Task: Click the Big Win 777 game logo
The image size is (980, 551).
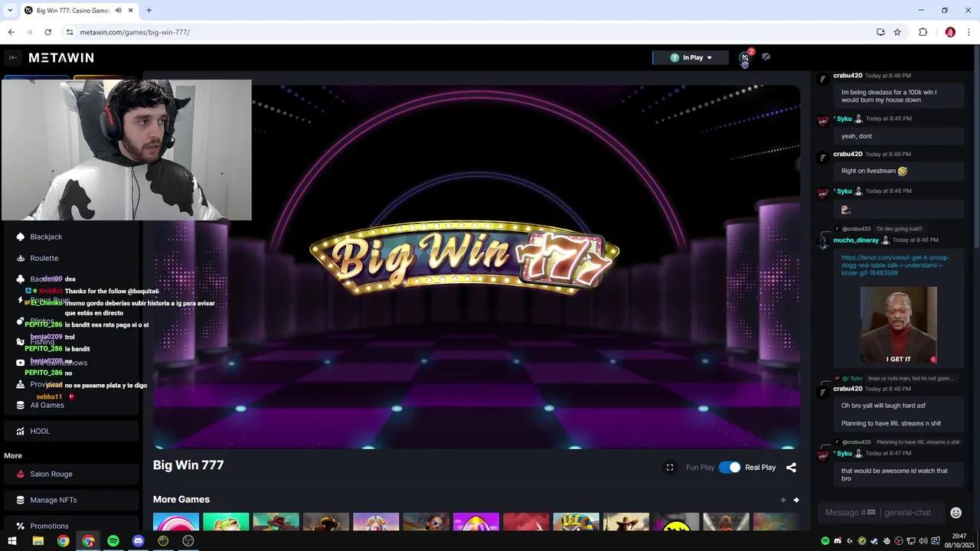Action: [x=464, y=258]
